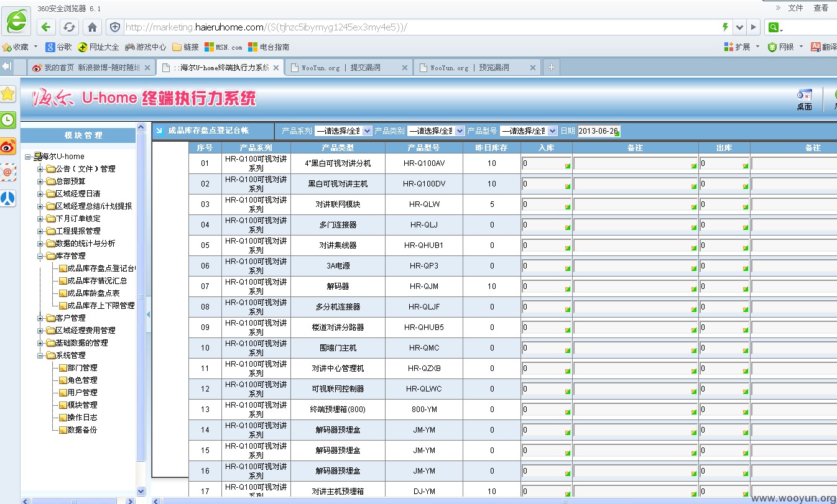Switch to WooYun 提交漏洞 tab
Image resolution: width=837 pixels, height=504 pixels.
pyautogui.click(x=348, y=67)
